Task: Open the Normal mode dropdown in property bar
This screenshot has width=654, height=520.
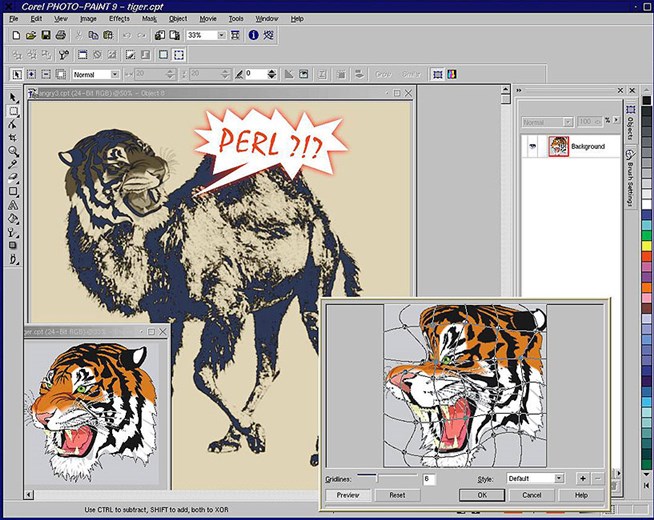Action: pos(115,74)
